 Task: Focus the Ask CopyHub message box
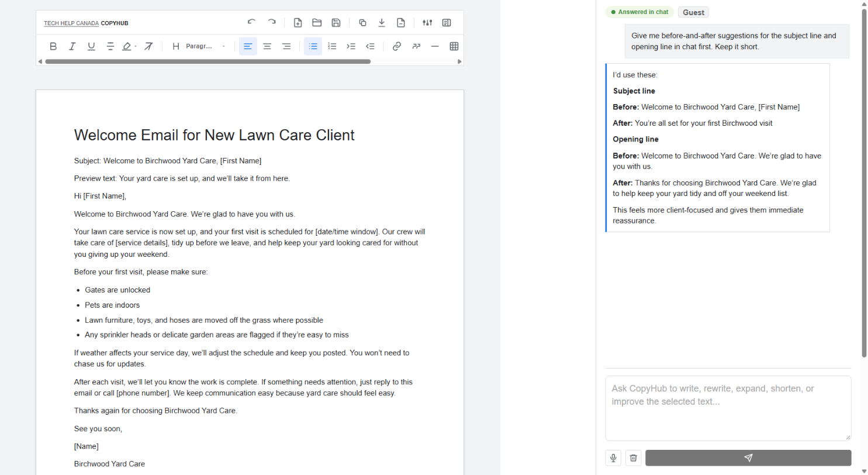click(728, 408)
